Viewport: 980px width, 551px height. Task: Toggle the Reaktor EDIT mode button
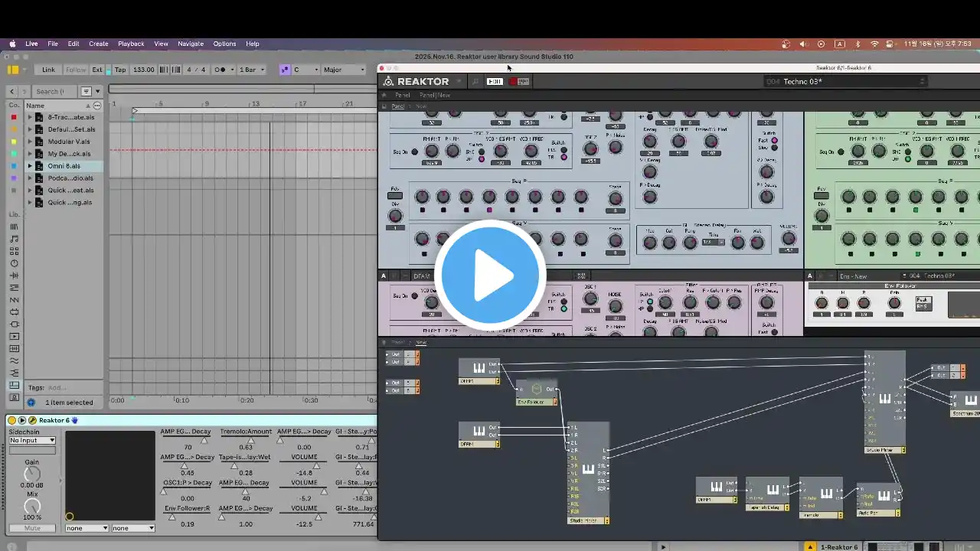coord(495,81)
